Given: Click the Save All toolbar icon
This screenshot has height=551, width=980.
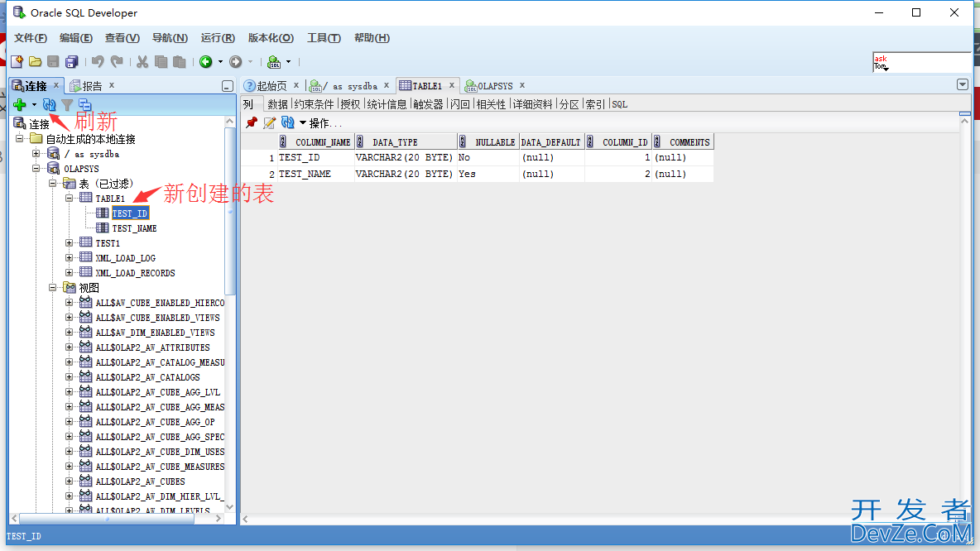Looking at the screenshot, I should tap(72, 61).
